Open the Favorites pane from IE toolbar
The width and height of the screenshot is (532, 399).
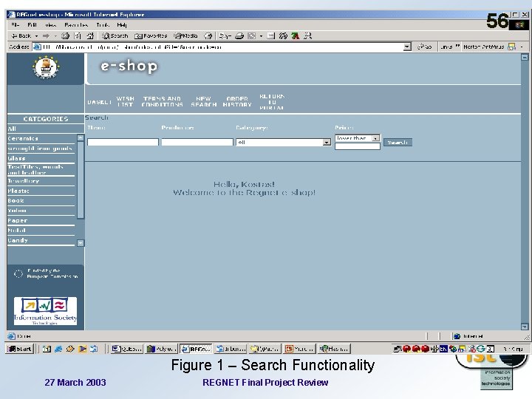pos(151,35)
